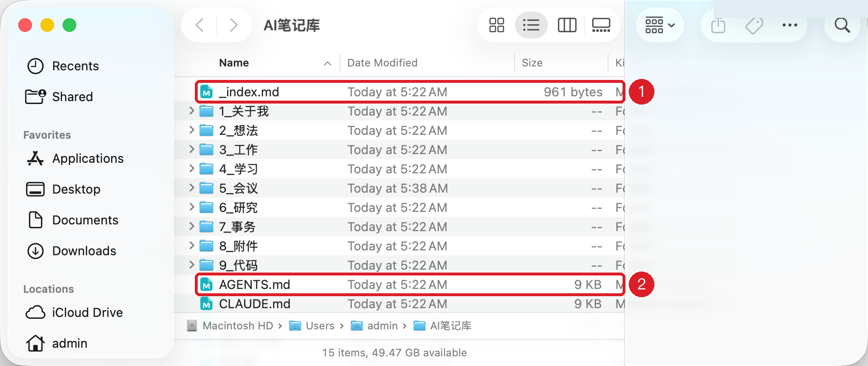
Task: Open Finder search magnifier
Action: 842,25
